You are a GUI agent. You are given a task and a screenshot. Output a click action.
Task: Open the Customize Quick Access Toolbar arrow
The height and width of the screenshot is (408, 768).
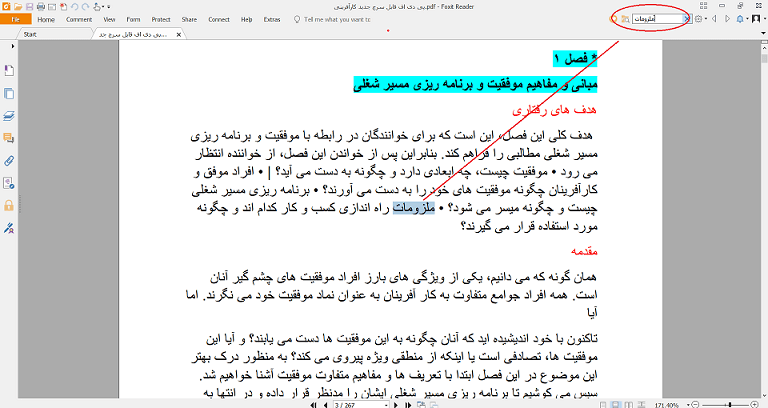(109, 7)
